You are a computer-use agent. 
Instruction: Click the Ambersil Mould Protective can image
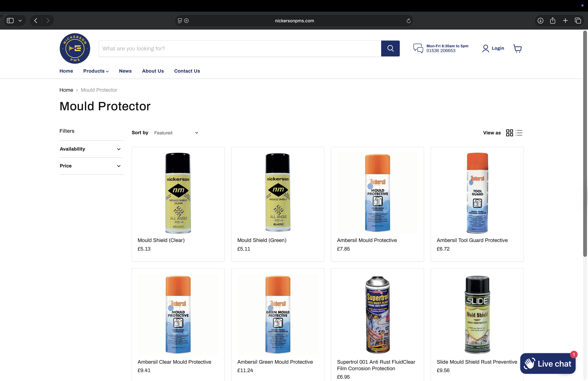click(x=377, y=193)
